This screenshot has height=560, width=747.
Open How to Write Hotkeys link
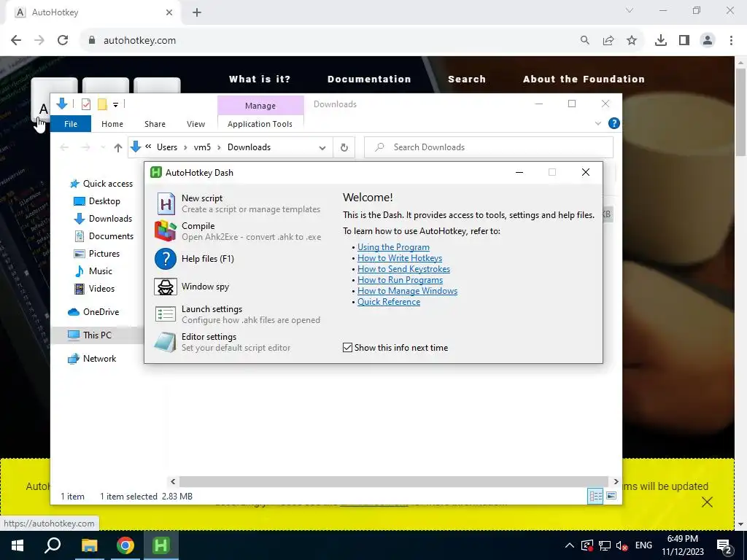point(400,258)
